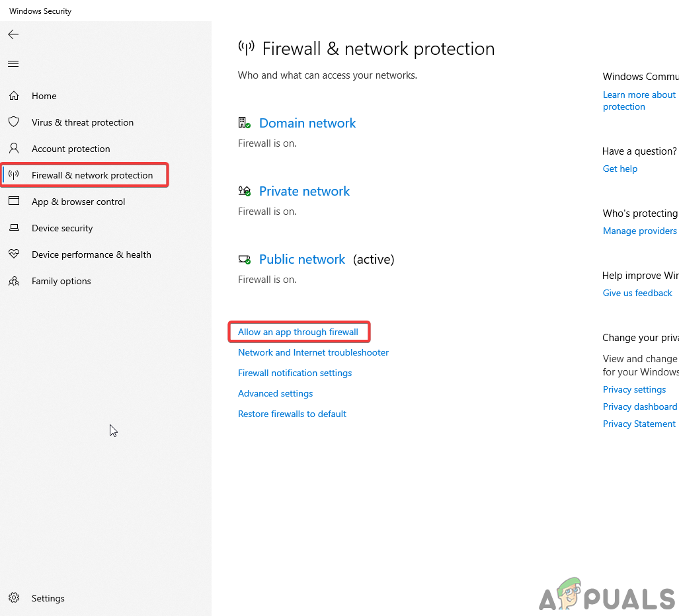
Task: Click the Private network icon
Action: coord(243,190)
